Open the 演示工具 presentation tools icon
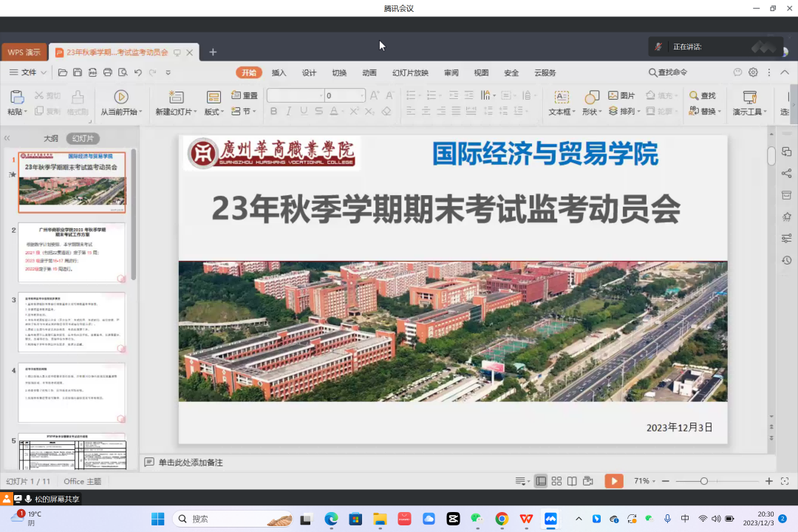798x532 pixels. 749,98
